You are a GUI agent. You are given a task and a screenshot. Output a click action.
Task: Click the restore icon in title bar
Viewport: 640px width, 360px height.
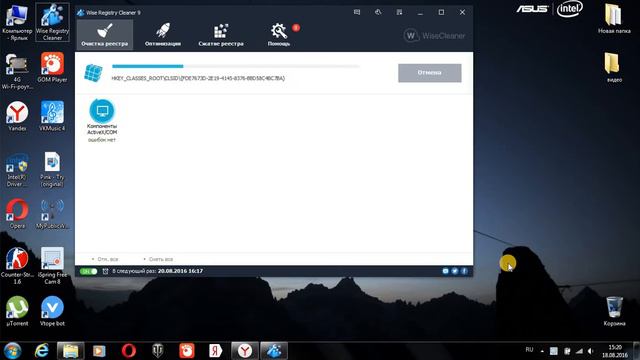pyautogui.click(x=378, y=12)
